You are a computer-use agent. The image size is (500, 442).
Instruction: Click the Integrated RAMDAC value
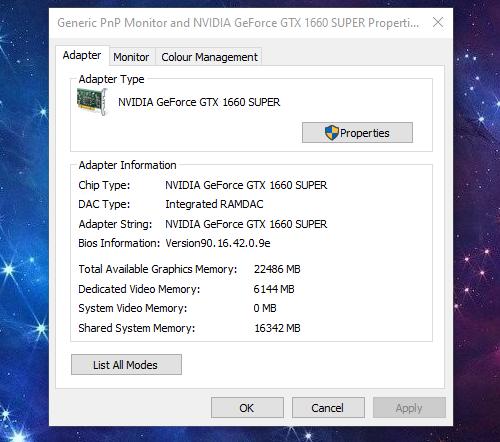click(x=214, y=204)
